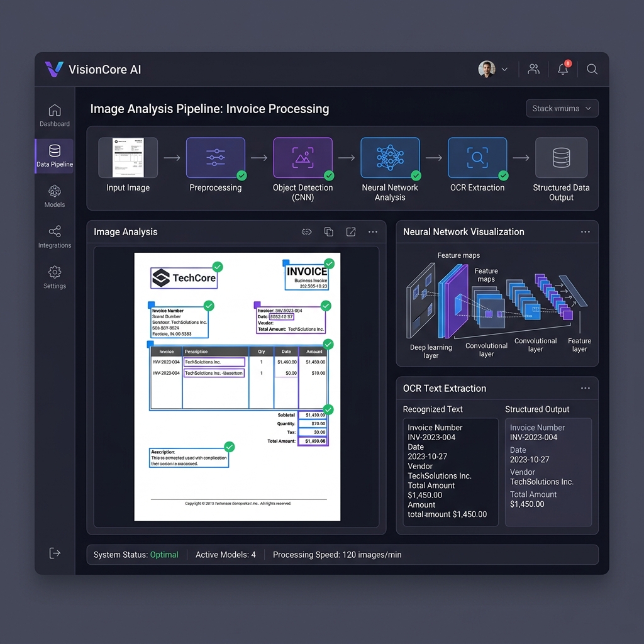Select the Preprocessing pipeline stage
The height and width of the screenshot is (644, 644).
click(x=216, y=158)
